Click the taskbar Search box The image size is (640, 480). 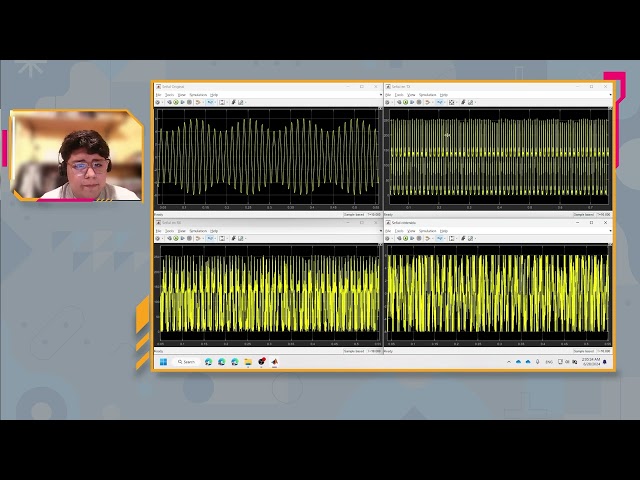click(187, 362)
